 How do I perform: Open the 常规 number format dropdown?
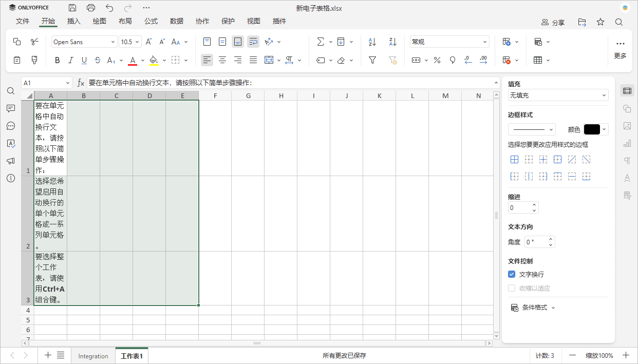click(449, 42)
